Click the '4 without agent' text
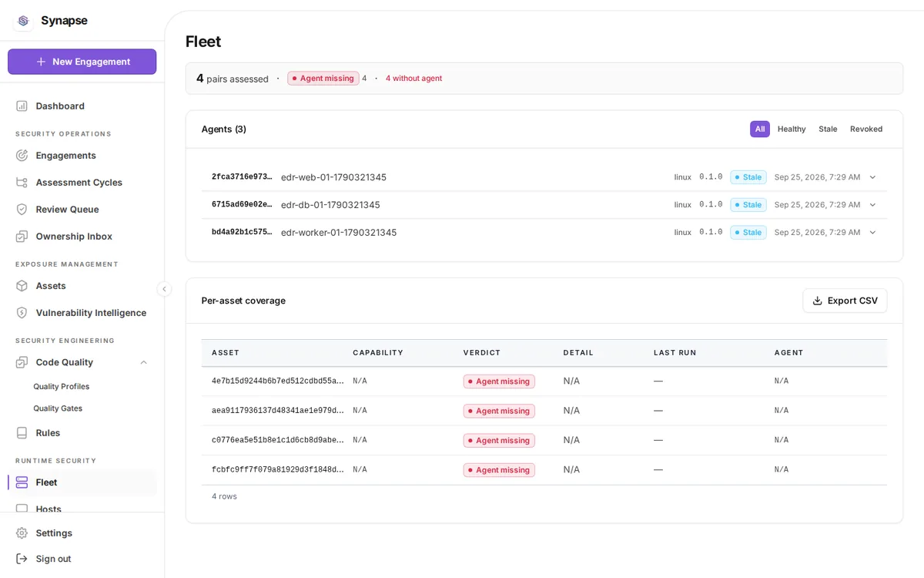The image size is (924, 578). tap(413, 79)
